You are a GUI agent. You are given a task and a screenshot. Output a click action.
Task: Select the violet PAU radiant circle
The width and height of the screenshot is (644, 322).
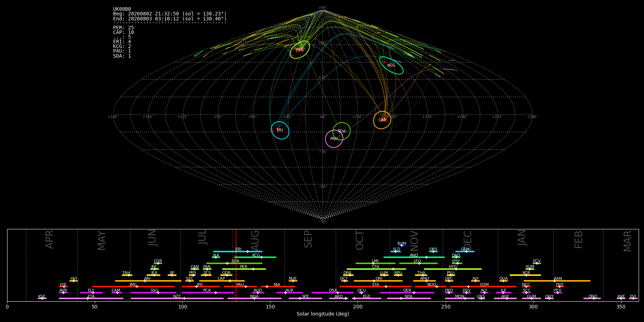[x=334, y=139]
